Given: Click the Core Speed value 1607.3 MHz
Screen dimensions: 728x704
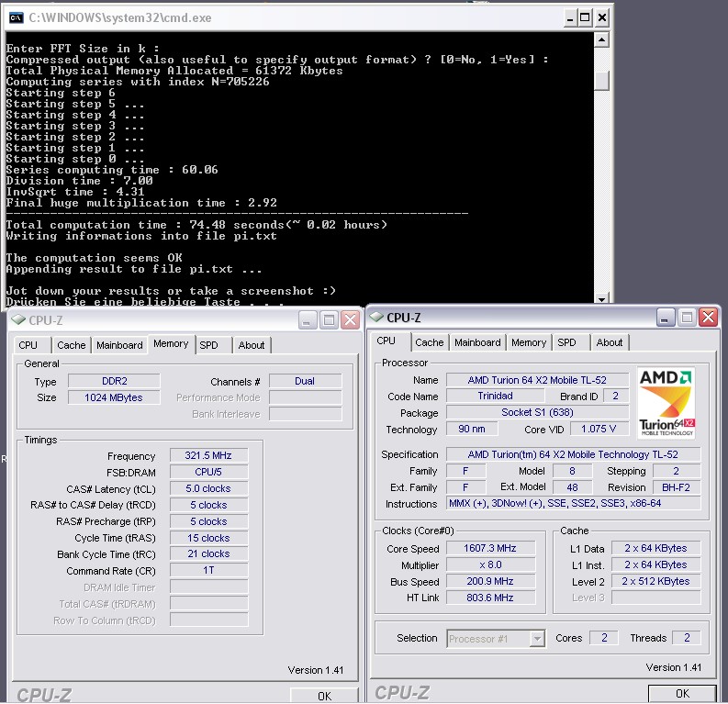Looking at the screenshot, I should 491,548.
